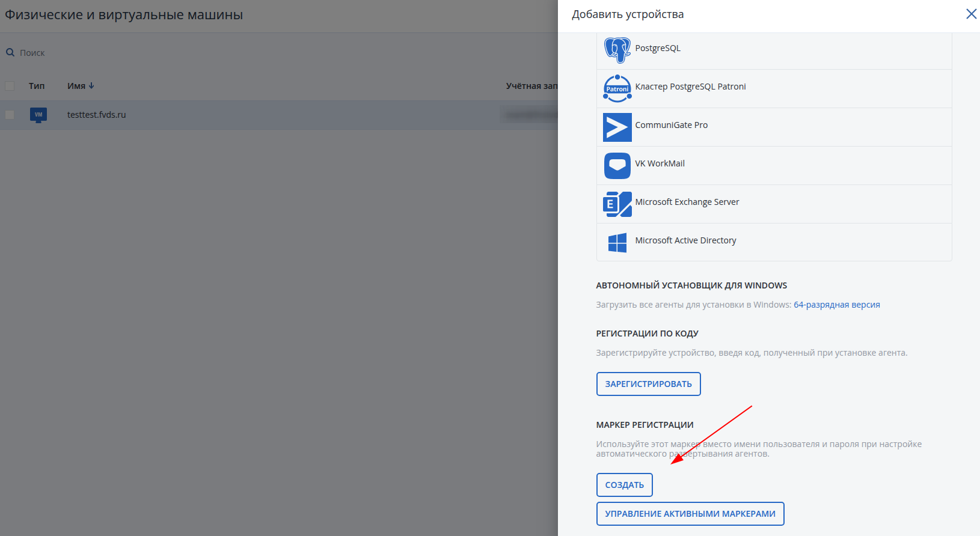Click the search magnifier icon
980x536 pixels.
(x=10, y=53)
